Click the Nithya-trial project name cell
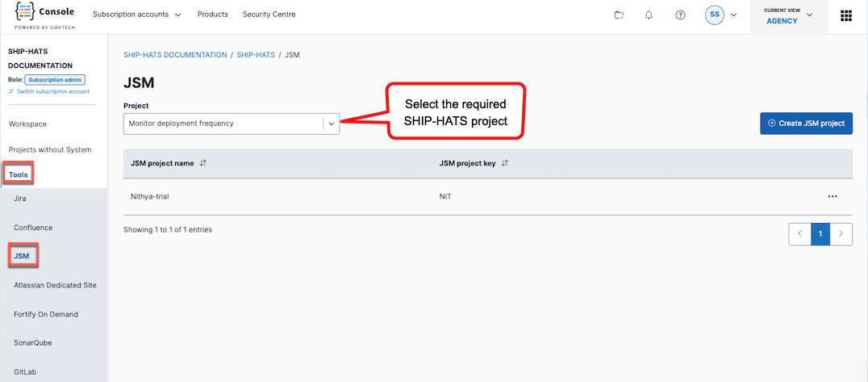Image resolution: width=868 pixels, height=382 pixels. pyautogui.click(x=149, y=196)
